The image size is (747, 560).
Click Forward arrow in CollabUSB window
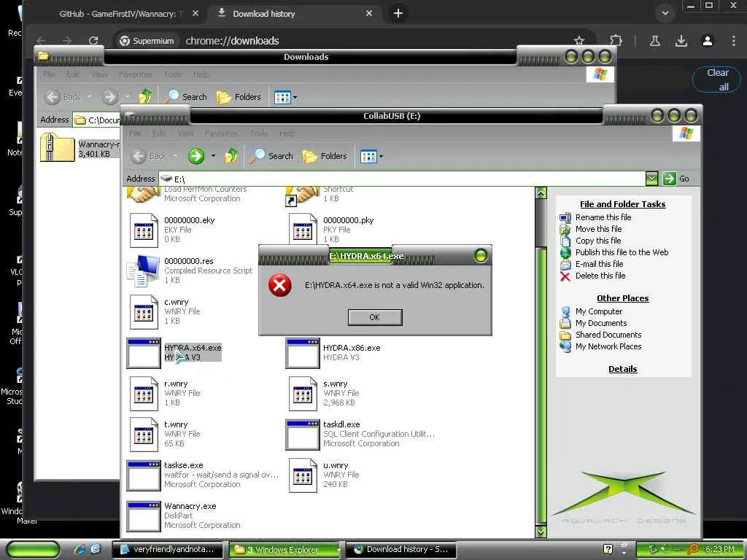click(196, 156)
